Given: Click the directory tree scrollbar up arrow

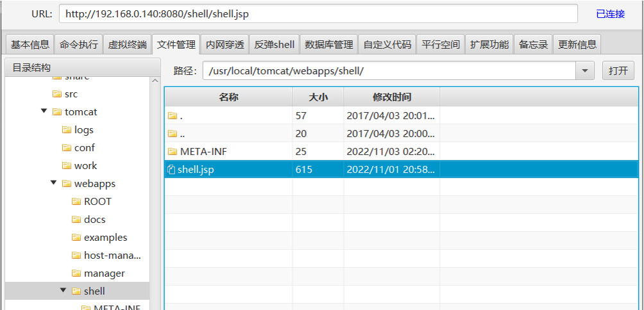Looking at the screenshot, I should [155, 80].
